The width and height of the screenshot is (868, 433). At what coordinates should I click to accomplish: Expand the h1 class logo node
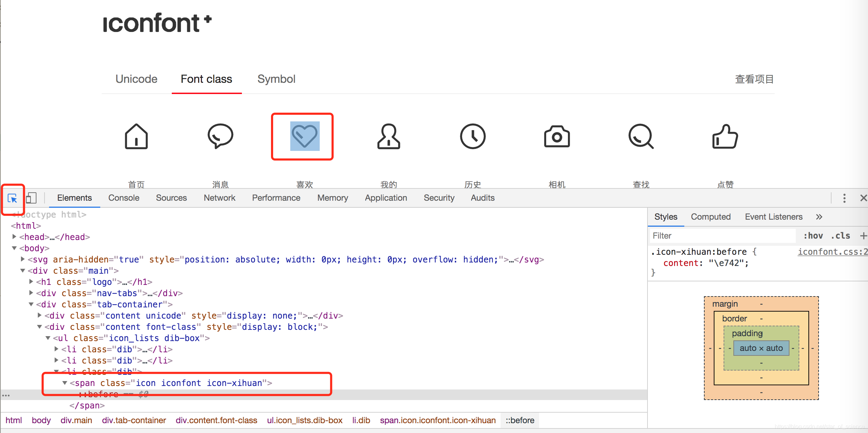[x=31, y=281]
